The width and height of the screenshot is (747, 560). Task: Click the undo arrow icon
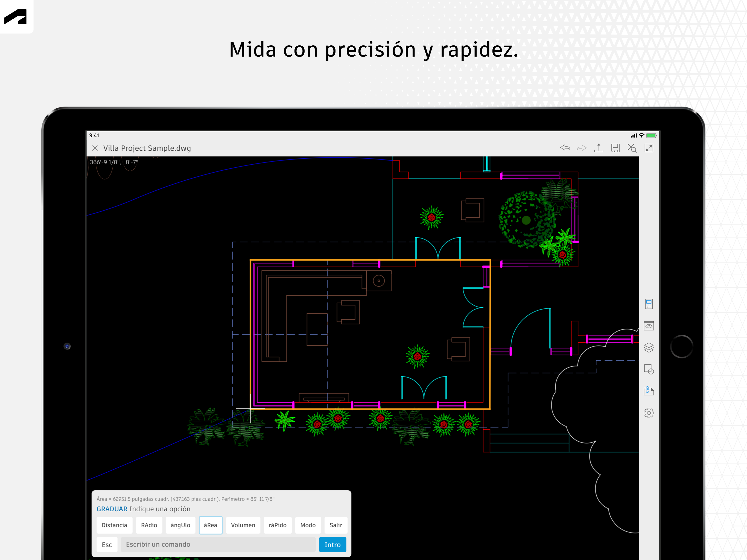(565, 148)
